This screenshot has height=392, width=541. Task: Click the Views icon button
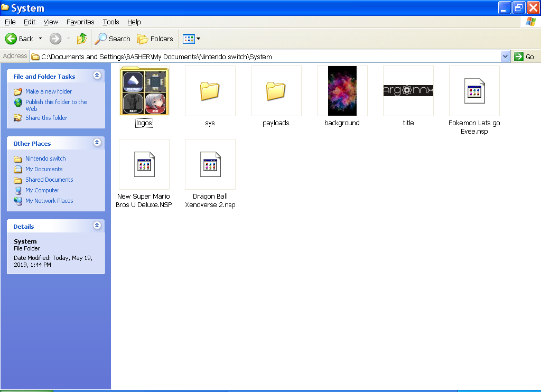(189, 39)
